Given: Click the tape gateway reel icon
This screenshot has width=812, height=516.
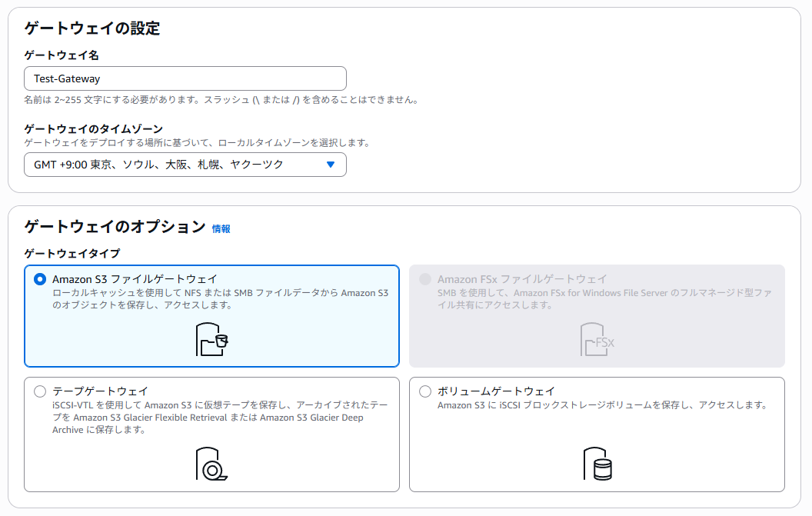Looking at the screenshot, I should [211, 464].
